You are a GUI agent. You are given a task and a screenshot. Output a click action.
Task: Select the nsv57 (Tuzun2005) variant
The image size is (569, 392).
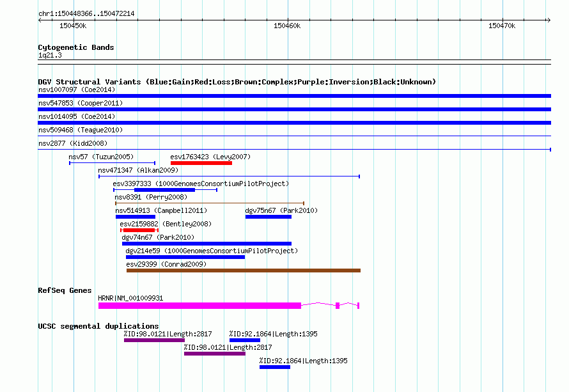(x=112, y=163)
